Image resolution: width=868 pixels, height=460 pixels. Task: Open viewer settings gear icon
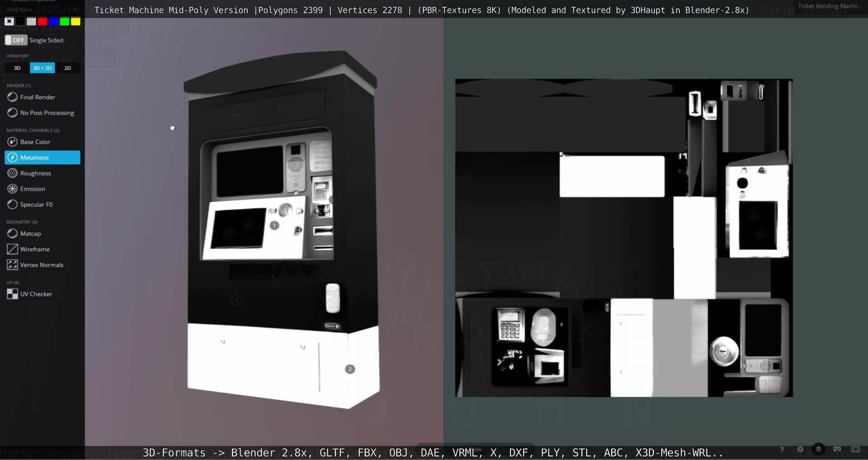800,450
